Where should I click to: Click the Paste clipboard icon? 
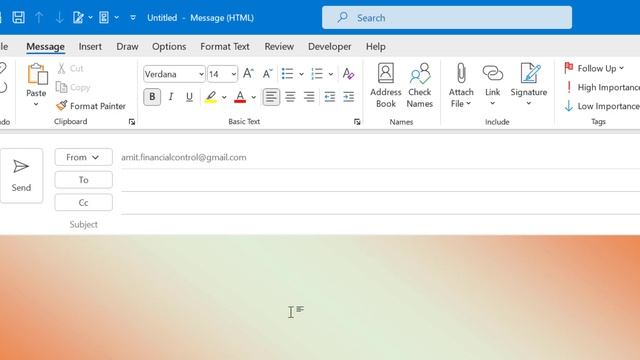37,74
